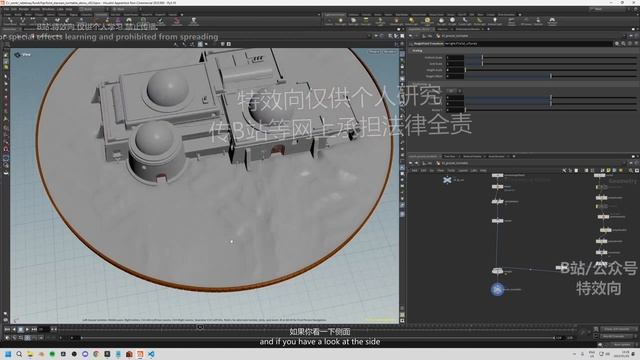Open Windows Start menu

[8, 354]
